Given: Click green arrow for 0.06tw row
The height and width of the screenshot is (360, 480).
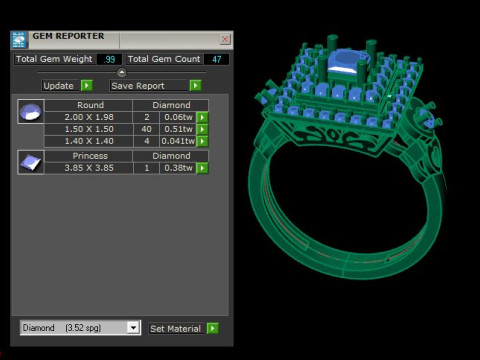Looking at the screenshot, I should pyautogui.click(x=202, y=117).
